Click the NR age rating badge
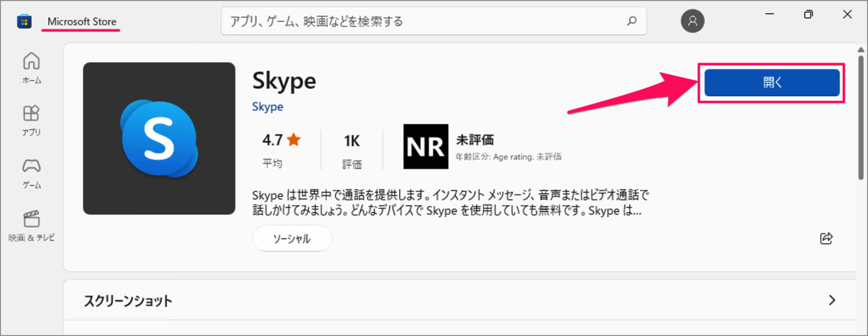The image size is (868, 336). [x=426, y=147]
